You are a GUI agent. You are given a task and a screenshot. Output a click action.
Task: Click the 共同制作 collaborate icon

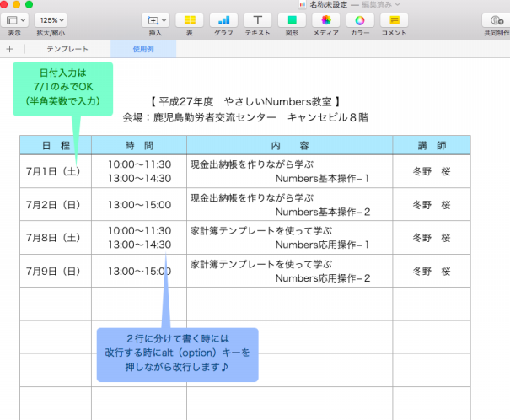tap(497, 20)
